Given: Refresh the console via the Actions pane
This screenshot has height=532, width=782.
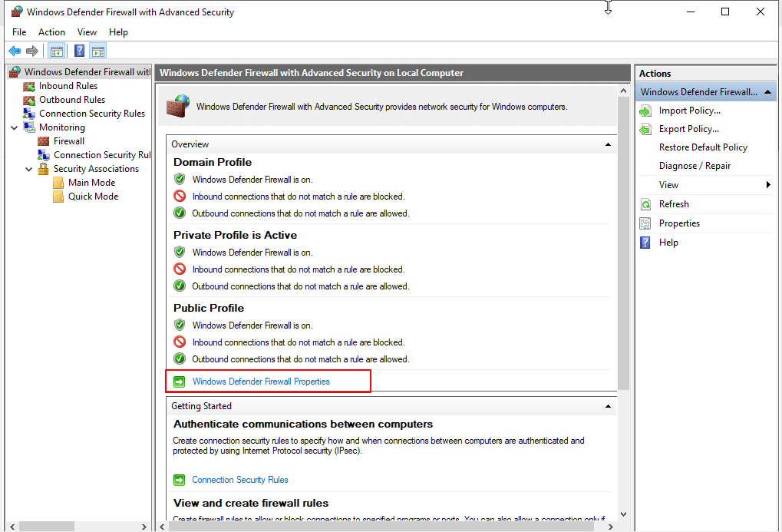Looking at the screenshot, I should pos(672,203).
